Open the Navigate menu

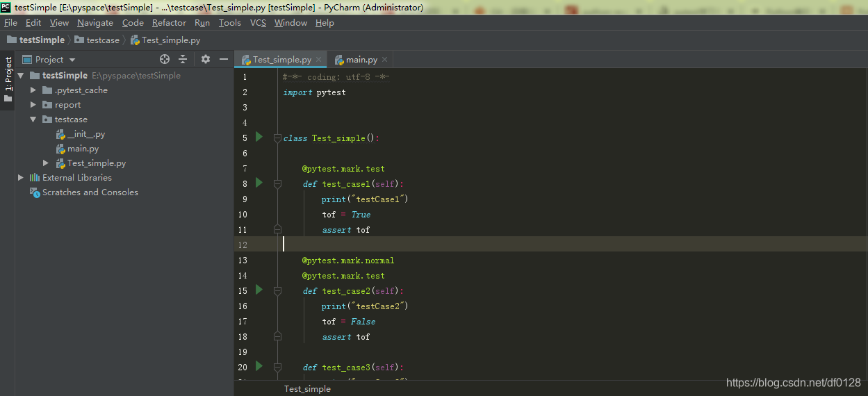(x=95, y=23)
